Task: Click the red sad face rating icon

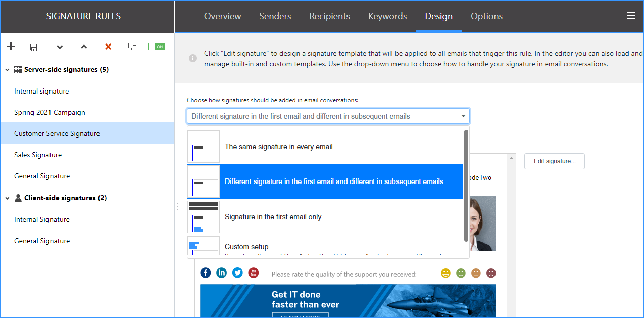Action: 491,274
